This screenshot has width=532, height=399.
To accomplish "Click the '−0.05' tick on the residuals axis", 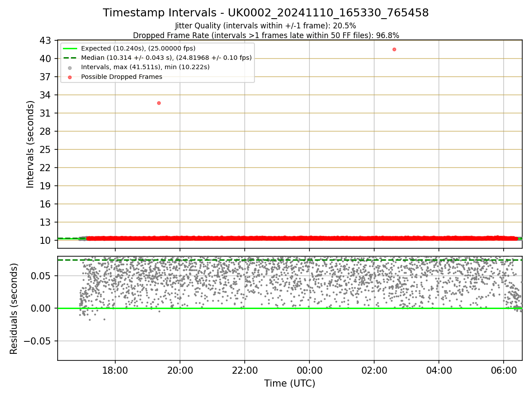I will click(x=37, y=341).
